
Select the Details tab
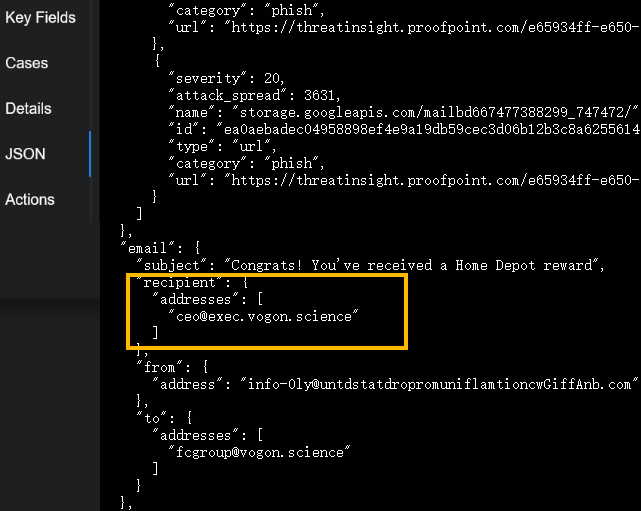pyautogui.click(x=29, y=108)
